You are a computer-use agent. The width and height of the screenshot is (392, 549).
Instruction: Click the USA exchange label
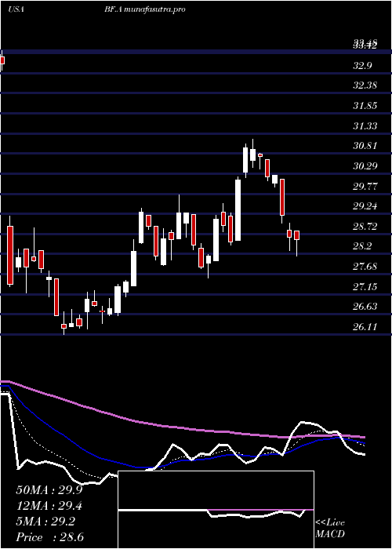pyautogui.click(x=16, y=9)
